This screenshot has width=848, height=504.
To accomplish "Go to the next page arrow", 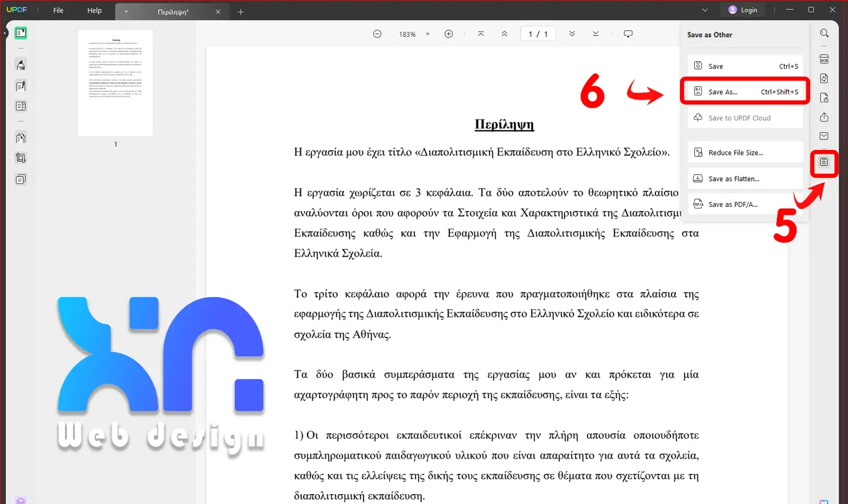I will [572, 34].
